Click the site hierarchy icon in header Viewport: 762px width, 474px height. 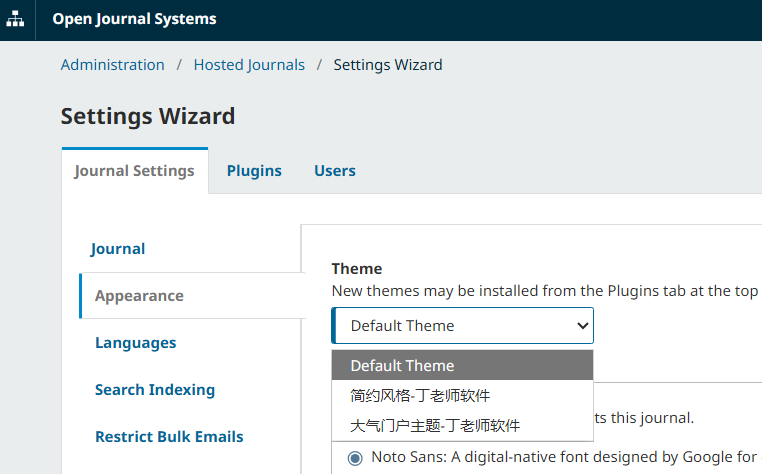[x=16, y=19]
